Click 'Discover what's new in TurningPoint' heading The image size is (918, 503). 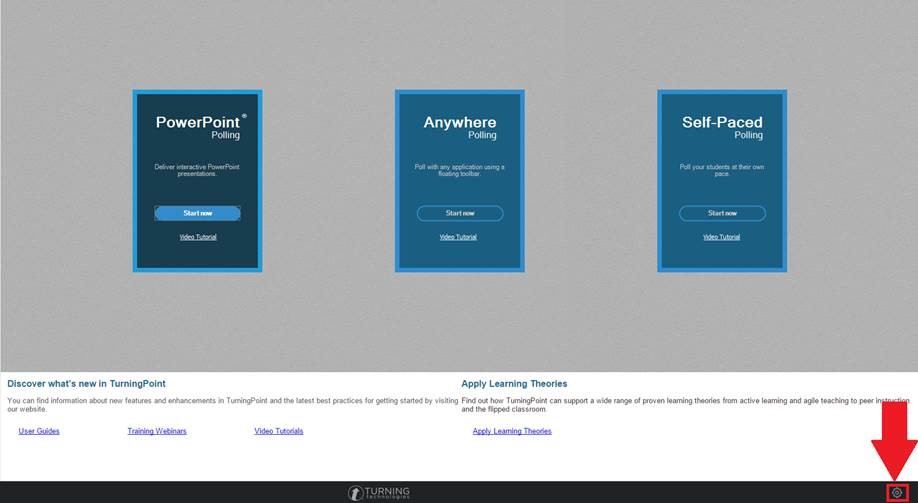86,384
